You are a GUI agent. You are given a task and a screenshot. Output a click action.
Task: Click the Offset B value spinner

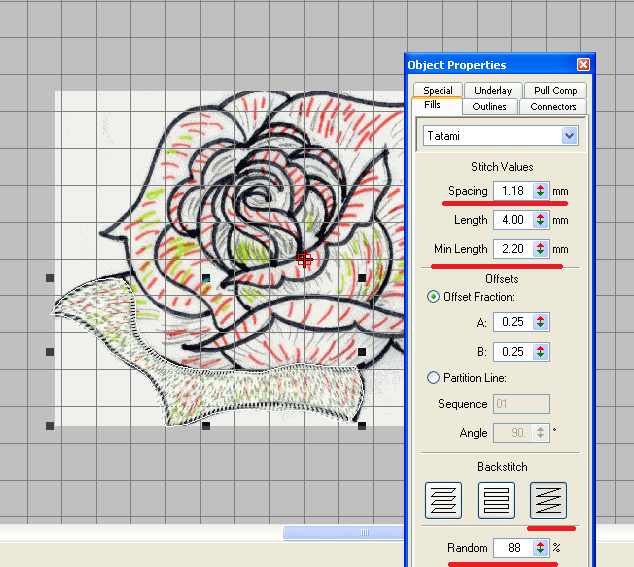(540, 351)
